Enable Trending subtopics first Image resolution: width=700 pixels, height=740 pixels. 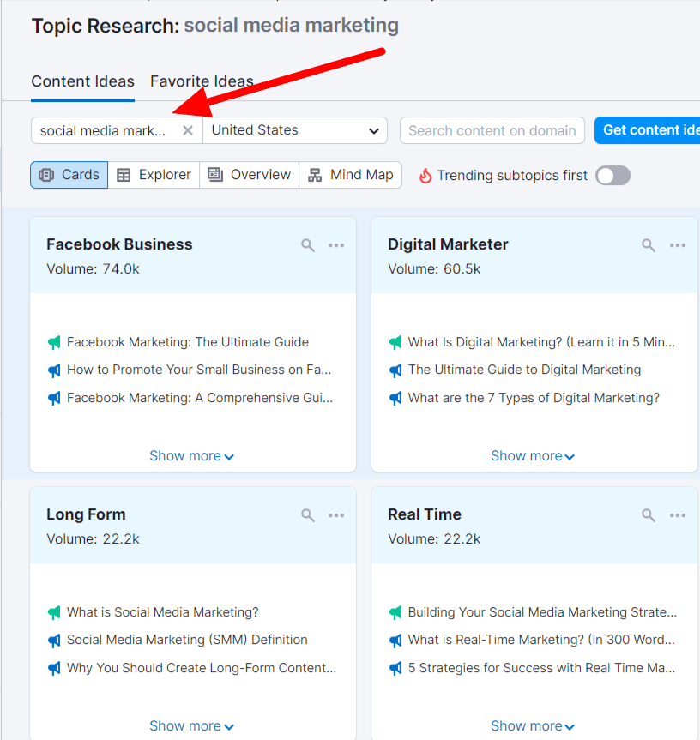point(612,175)
